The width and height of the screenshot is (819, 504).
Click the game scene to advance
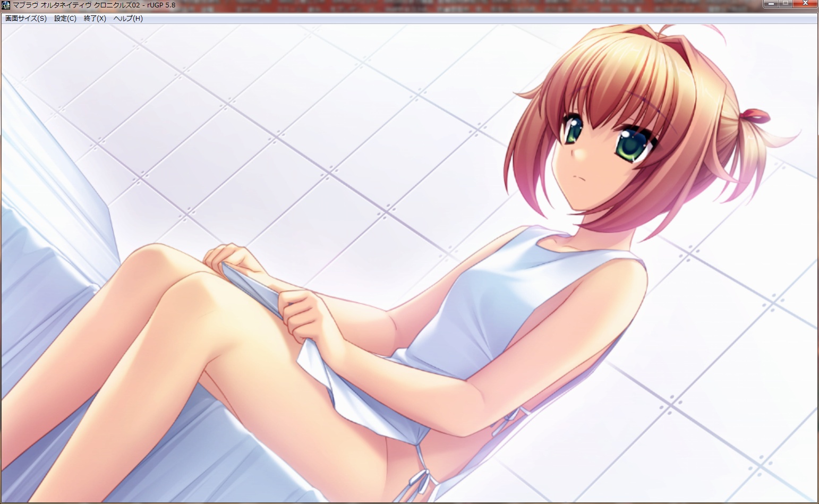pos(409,263)
